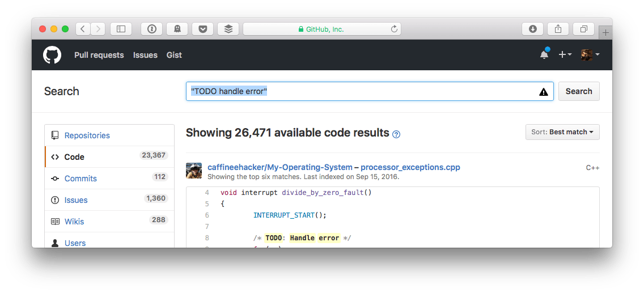644x293 pixels.
Task: Click the C++ language label
Action: tap(592, 167)
